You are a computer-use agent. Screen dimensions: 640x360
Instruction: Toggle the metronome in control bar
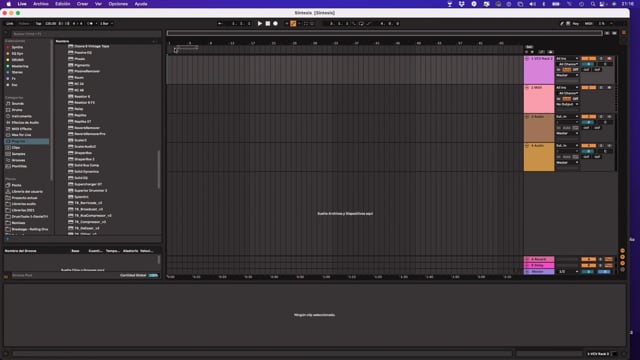[90, 24]
